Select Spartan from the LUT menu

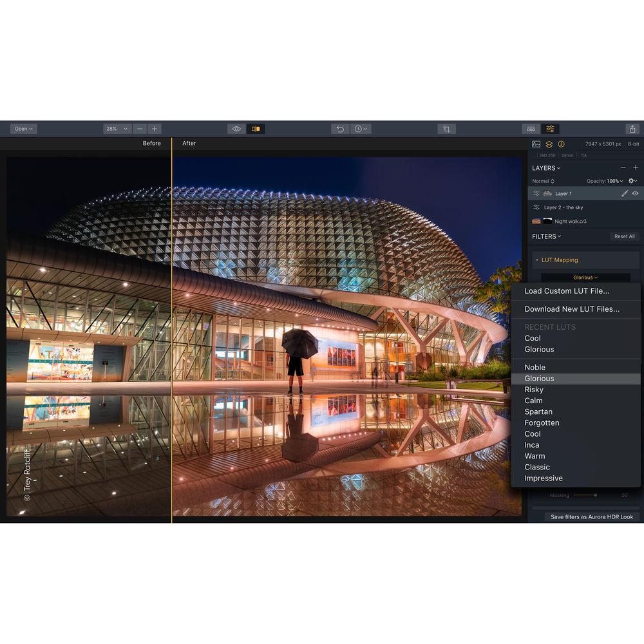(539, 412)
